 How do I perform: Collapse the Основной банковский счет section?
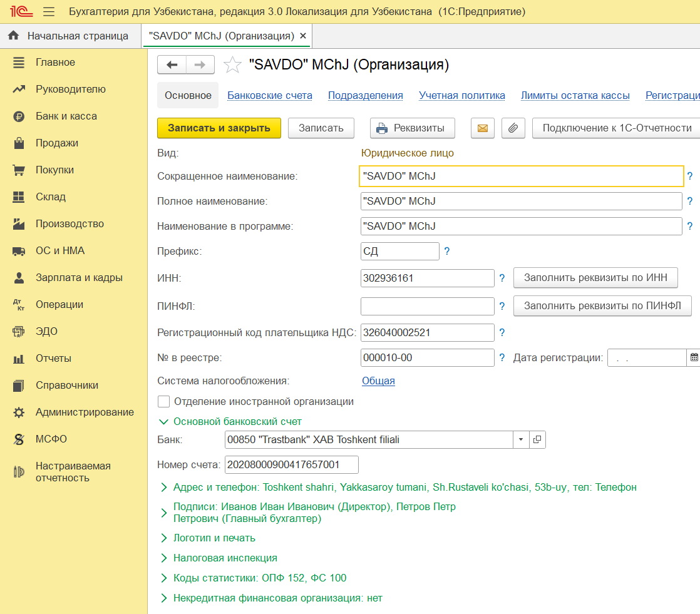pos(163,422)
